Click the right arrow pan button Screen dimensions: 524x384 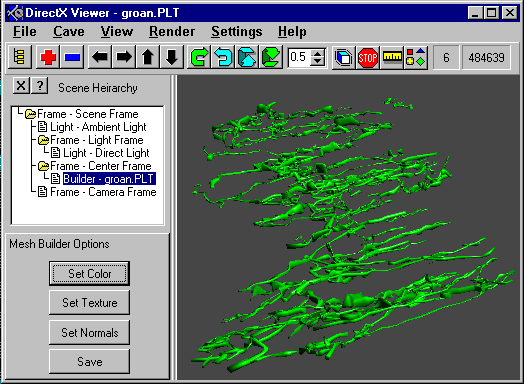pos(124,57)
